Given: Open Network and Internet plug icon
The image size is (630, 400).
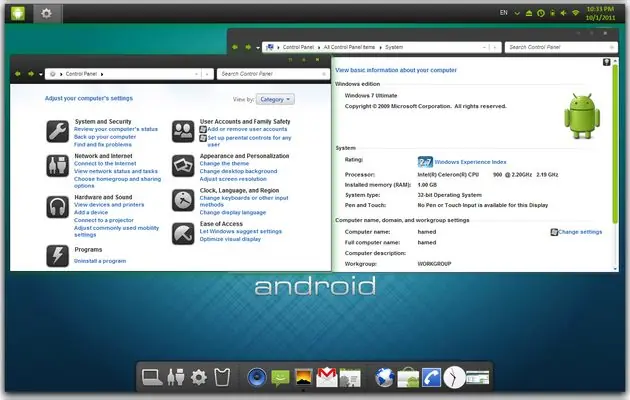Looking at the screenshot, I should [x=57, y=166].
